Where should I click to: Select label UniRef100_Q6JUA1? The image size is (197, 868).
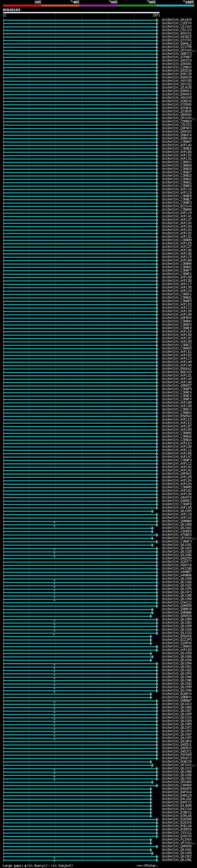(x=177, y=850)
